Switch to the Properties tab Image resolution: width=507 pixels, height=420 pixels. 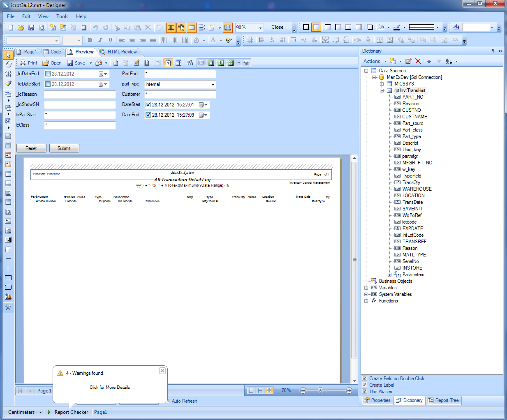pos(377,400)
